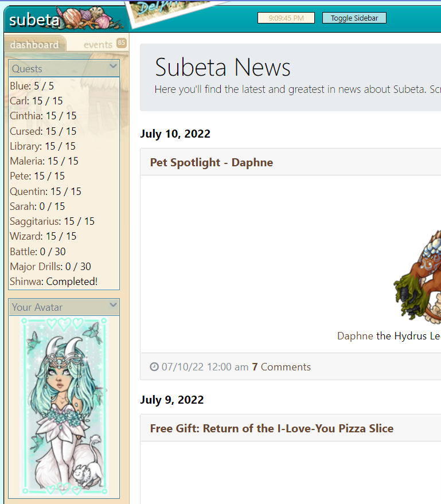Switch to the dashboard tab
Viewport: 441px width, 504px height.
[x=34, y=45]
